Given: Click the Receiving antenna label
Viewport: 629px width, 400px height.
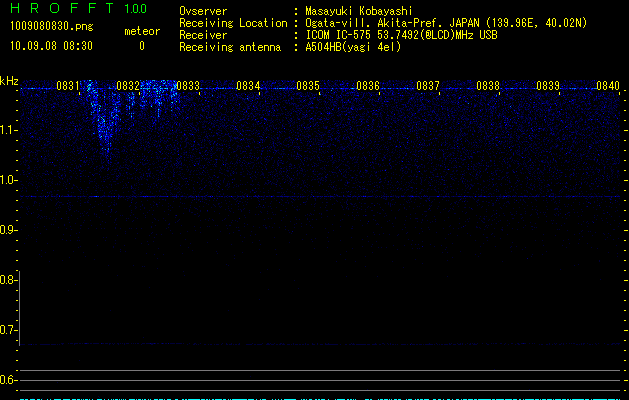Looking at the screenshot, I should coord(230,47).
